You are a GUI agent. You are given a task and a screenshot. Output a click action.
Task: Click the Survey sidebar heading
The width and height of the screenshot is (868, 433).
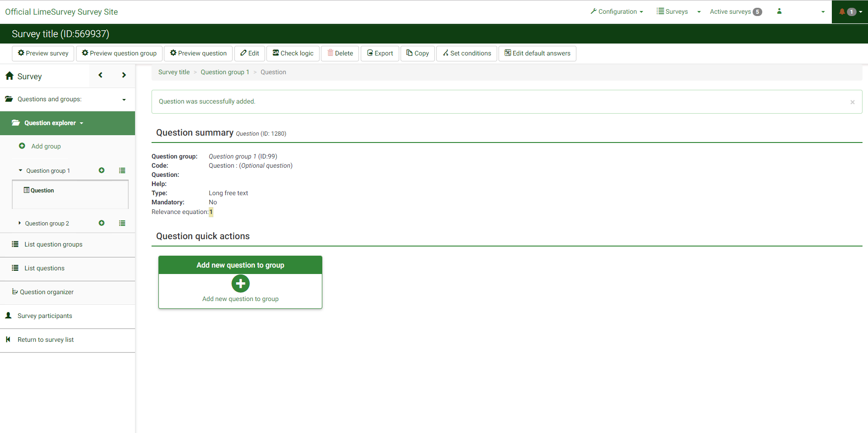(x=30, y=77)
